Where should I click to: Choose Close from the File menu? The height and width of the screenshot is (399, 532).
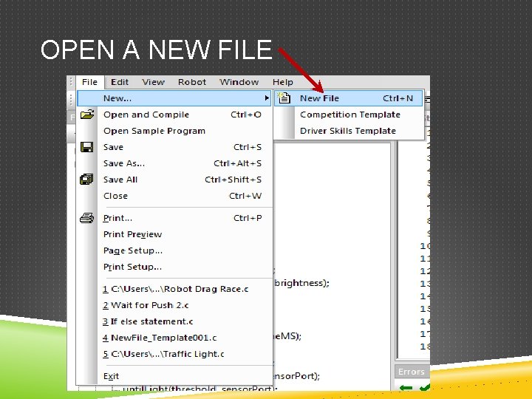click(174, 196)
